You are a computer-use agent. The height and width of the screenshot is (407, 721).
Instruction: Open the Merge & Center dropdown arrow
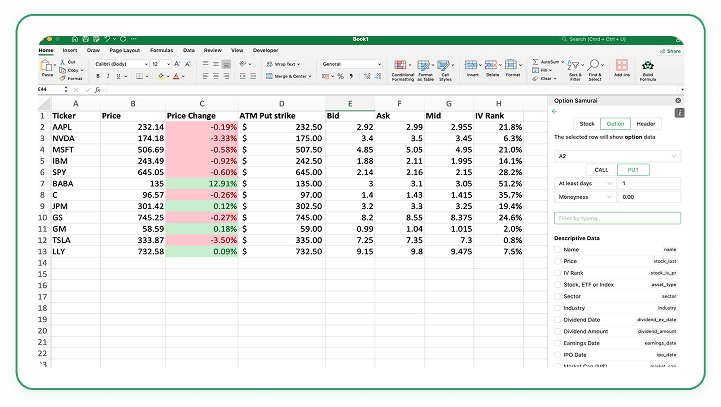point(310,77)
